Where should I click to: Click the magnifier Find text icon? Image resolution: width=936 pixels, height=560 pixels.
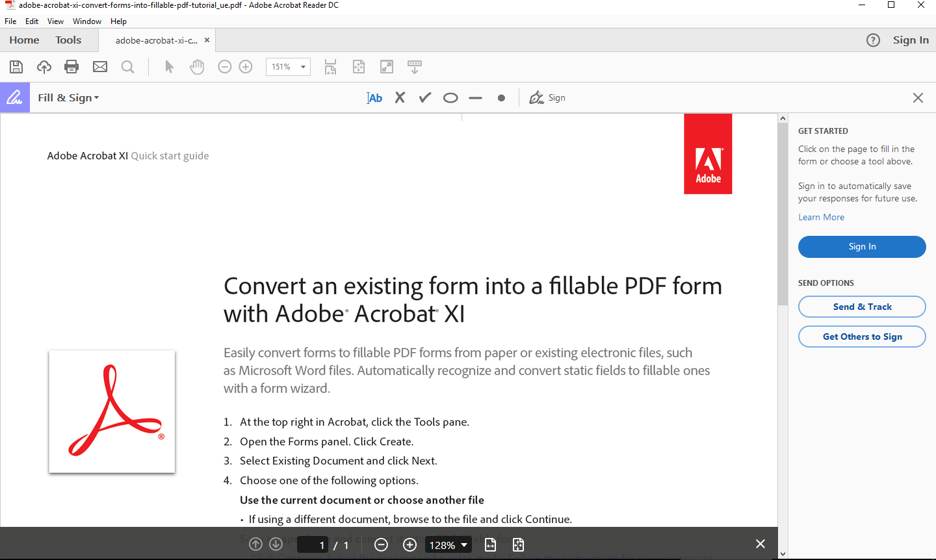[x=128, y=67]
